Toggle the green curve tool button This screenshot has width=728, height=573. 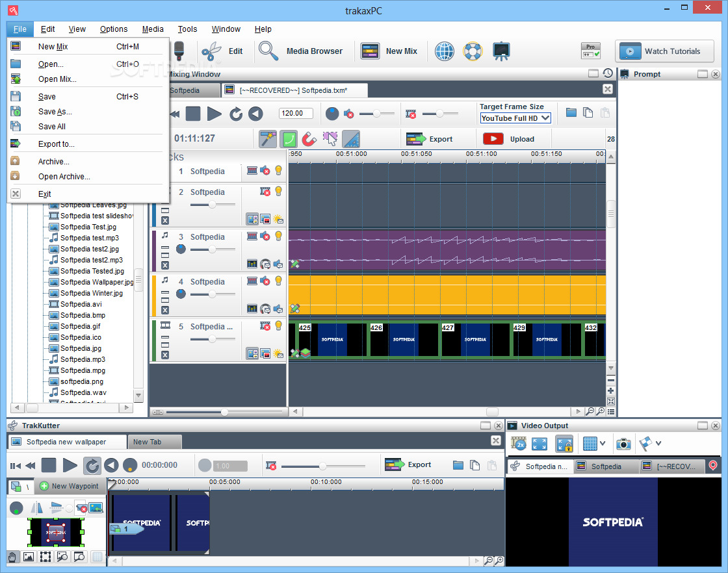[289, 139]
